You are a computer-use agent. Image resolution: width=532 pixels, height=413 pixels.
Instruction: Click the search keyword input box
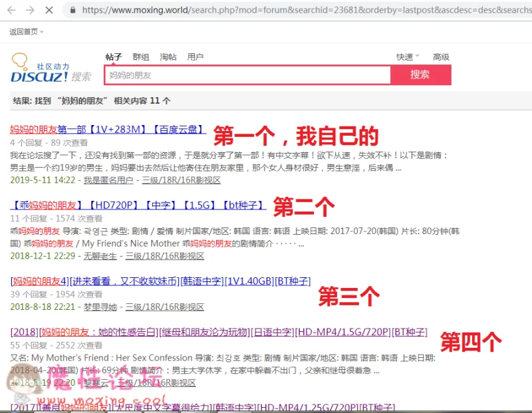pos(247,75)
